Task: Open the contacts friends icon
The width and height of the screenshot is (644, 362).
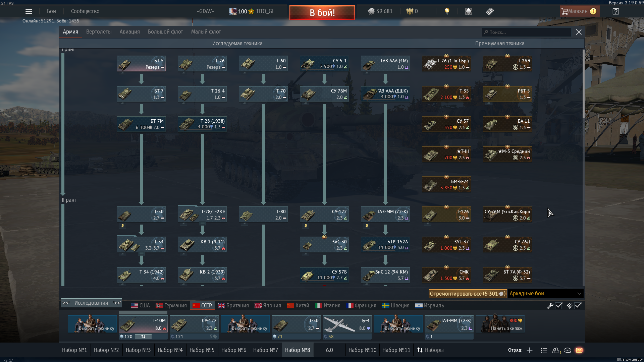Action: click(x=556, y=350)
